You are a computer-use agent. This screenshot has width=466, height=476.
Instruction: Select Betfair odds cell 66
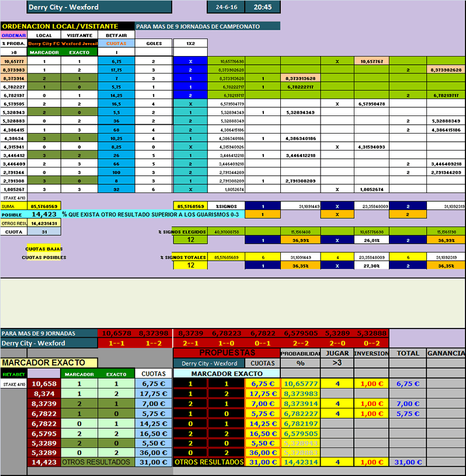point(116,164)
